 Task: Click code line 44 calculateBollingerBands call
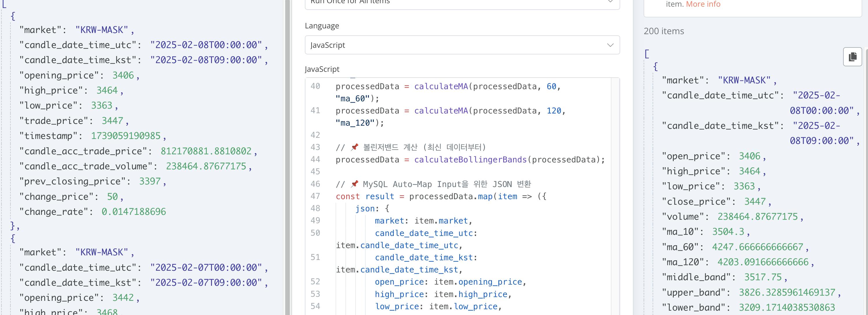tap(470, 159)
